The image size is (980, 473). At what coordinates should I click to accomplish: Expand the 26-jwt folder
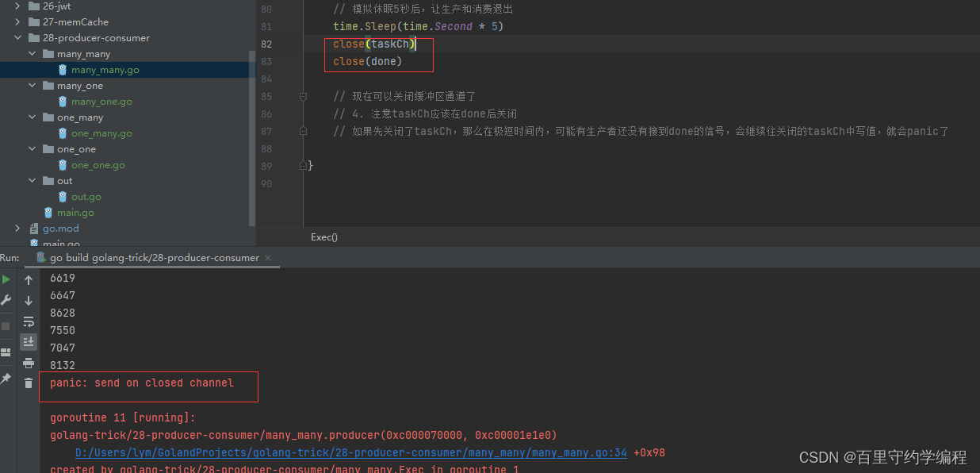point(18,6)
